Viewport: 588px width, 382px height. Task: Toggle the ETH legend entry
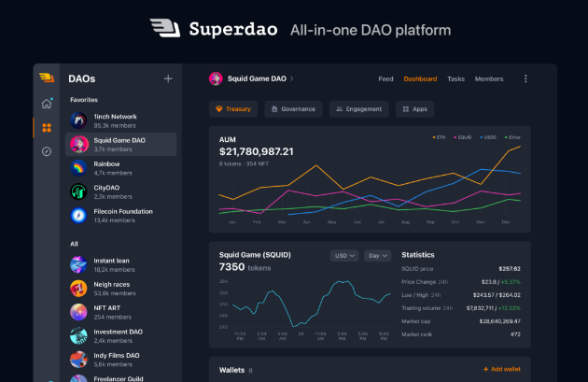pyautogui.click(x=439, y=137)
